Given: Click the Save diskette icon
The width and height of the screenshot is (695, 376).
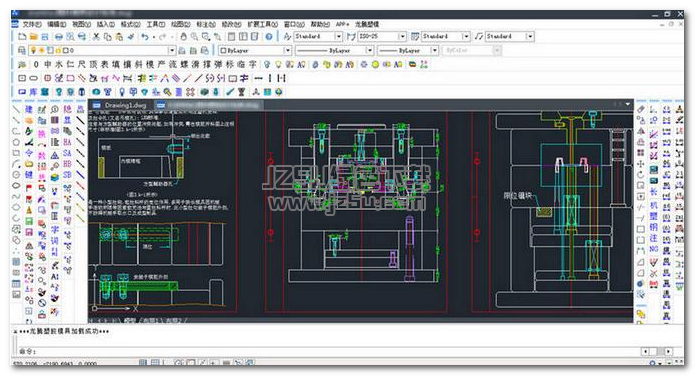Looking at the screenshot, I should tap(45, 37).
